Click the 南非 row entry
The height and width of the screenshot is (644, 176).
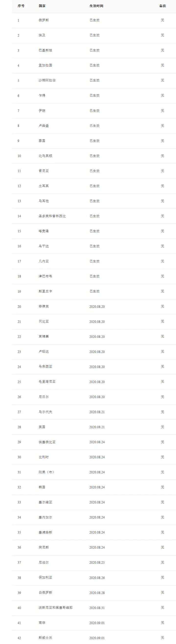pyautogui.click(x=94, y=623)
